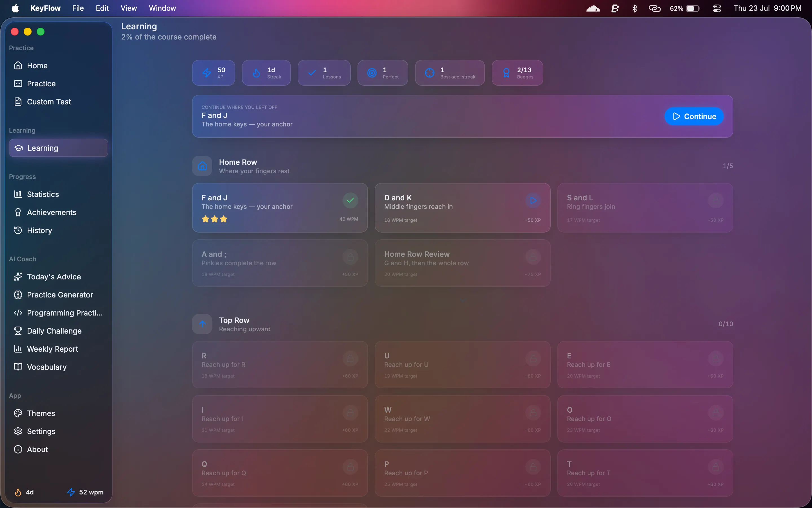Screen dimensions: 812x508
Task: Click the palette icon for Themes
Action: coord(18,413)
